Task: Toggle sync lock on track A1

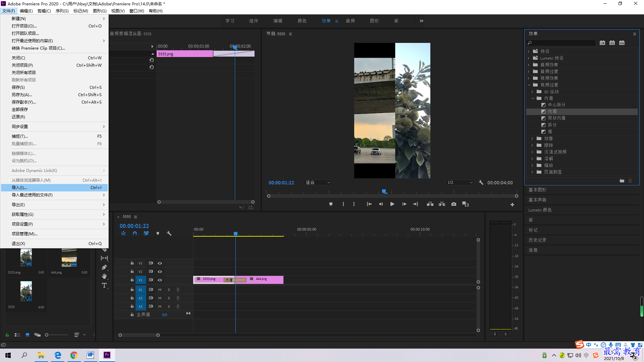Action: pos(151,290)
